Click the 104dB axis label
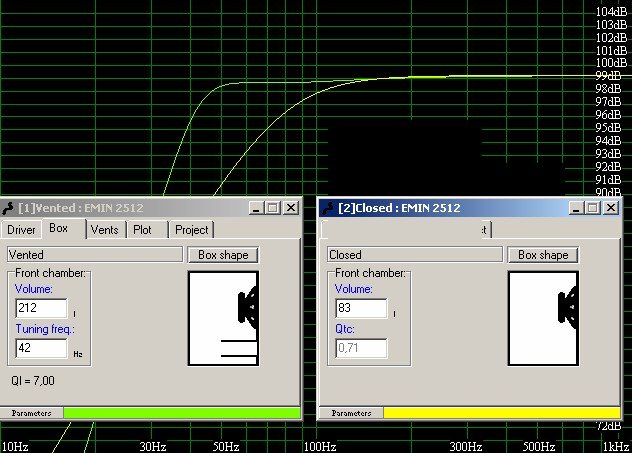The image size is (632, 453). 612,12
